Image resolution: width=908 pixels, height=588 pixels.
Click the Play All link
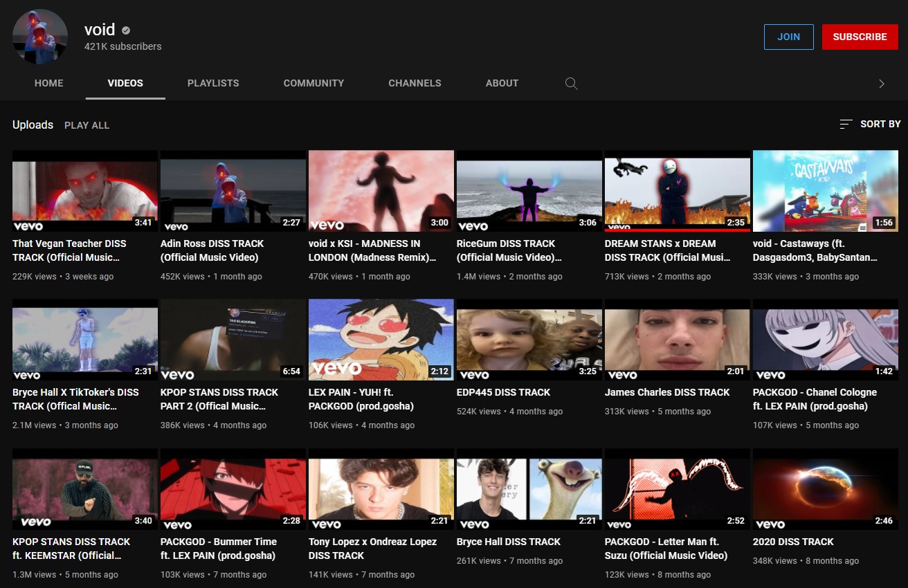point(87,125)
